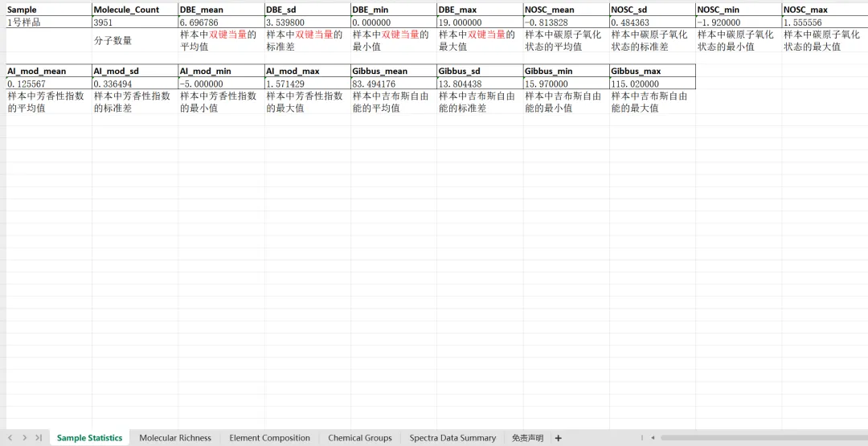
Task: Select the Chemical Groups sheet tab
Action: click(x=359, y=438)
